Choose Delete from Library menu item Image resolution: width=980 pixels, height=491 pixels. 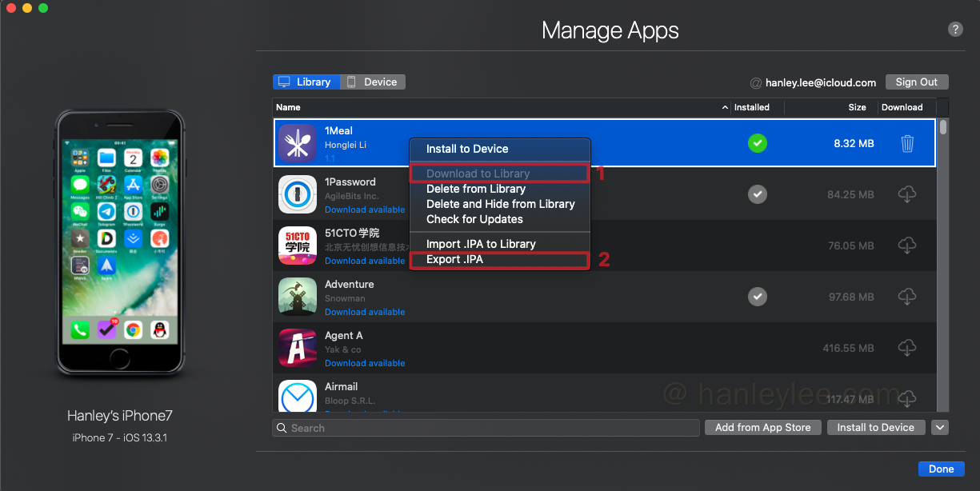[x=500, y=189]
